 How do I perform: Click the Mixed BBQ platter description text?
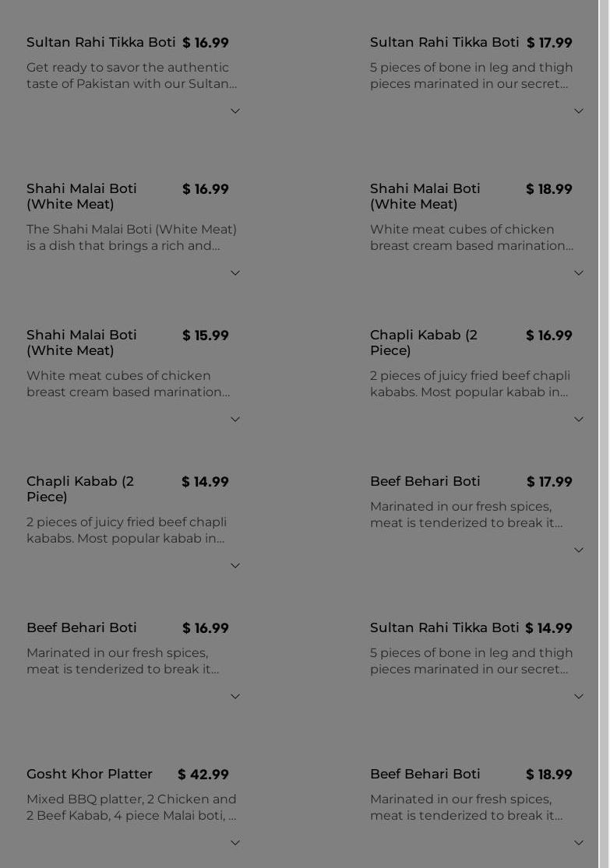pyautogui.click(x=132, y=807)
